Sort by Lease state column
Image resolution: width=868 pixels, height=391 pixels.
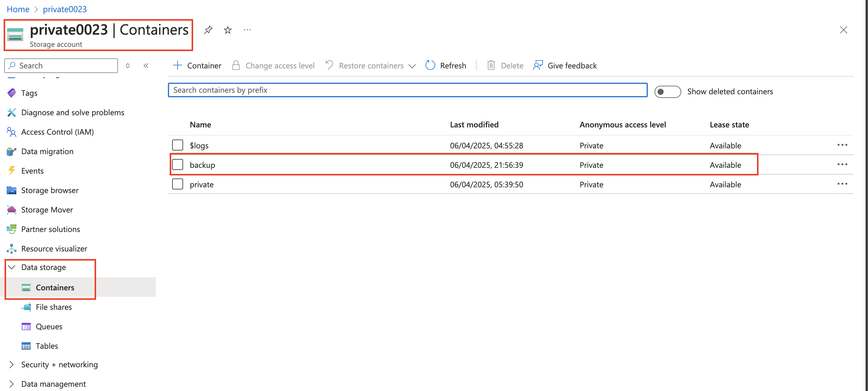tap(729, 125)
